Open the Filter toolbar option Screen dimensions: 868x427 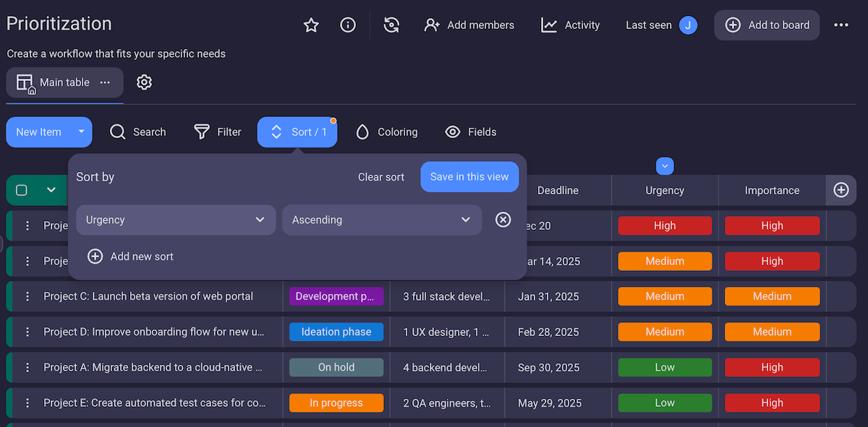218,132
